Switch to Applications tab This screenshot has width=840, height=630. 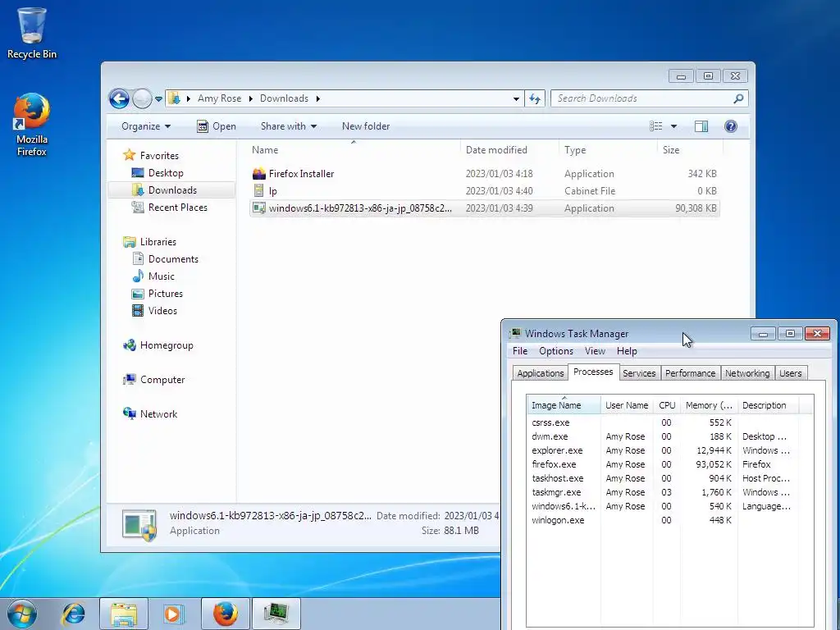pyautogui.click(x=540, y=373)
